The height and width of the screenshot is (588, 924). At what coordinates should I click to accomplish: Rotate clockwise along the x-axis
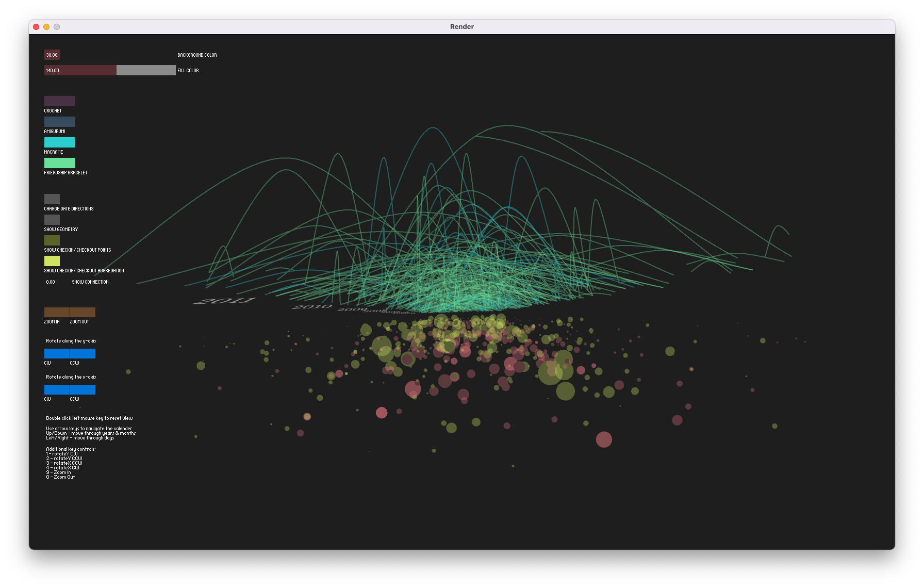[x=57, y=389]
